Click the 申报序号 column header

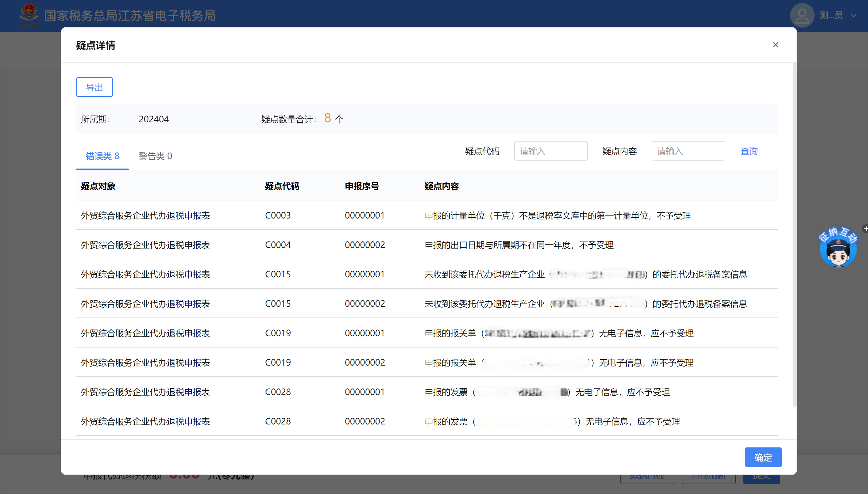[x=362, y=186]
